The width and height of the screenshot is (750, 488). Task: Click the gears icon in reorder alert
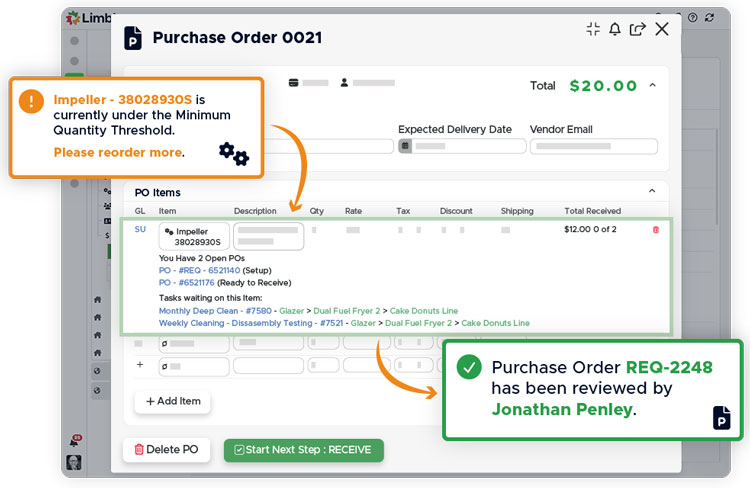(233, 153)
